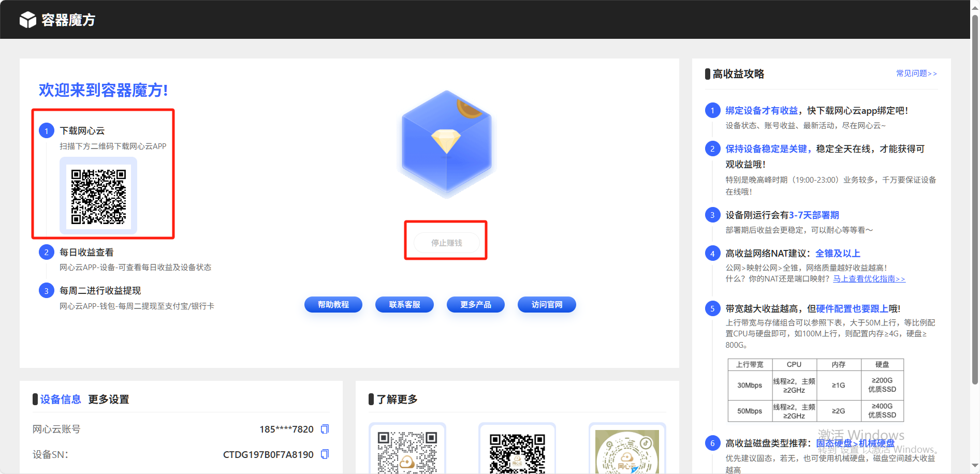
Task: Click the ≥400G 优质SSD table cell
Action: pyautogui.click(x=882, y=411)
